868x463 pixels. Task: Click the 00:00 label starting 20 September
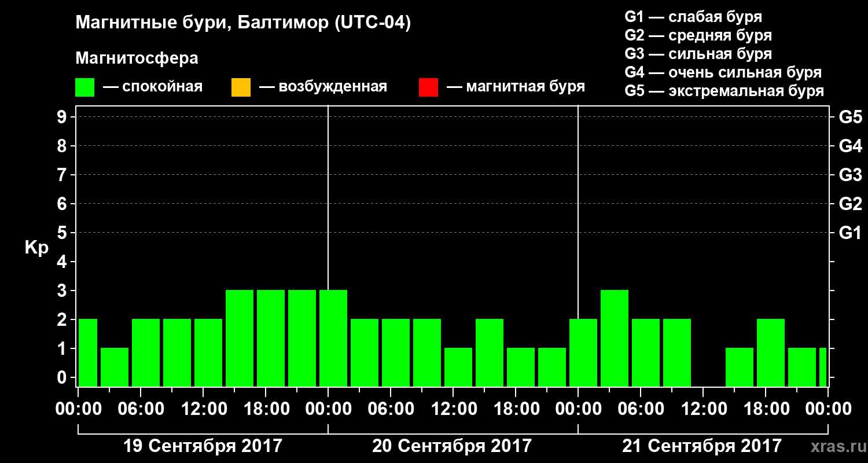coord(328,409)
